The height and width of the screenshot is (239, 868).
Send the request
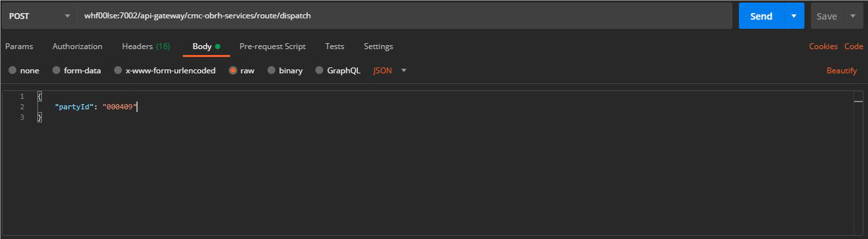pyautogui.click(x=761, y=16)
